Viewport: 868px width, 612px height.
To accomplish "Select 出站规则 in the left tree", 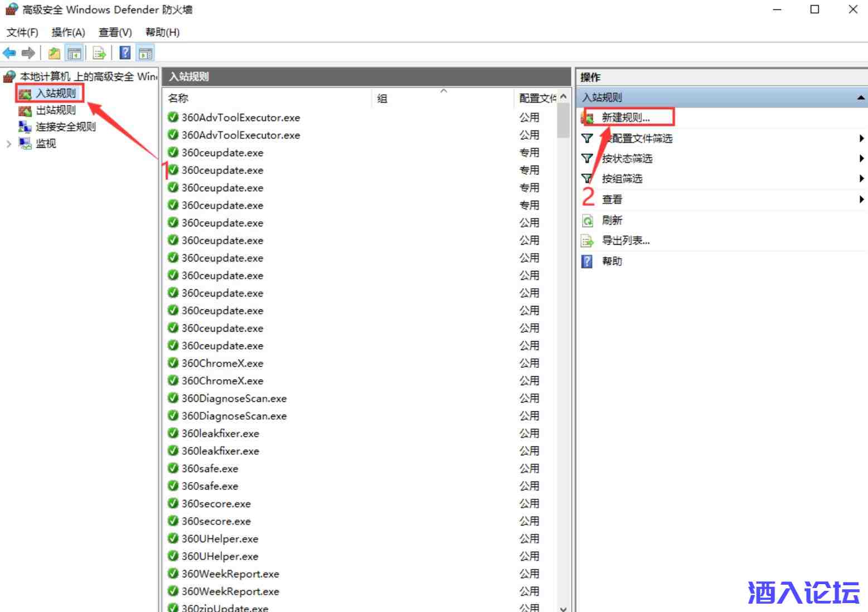I will (55, 110).
